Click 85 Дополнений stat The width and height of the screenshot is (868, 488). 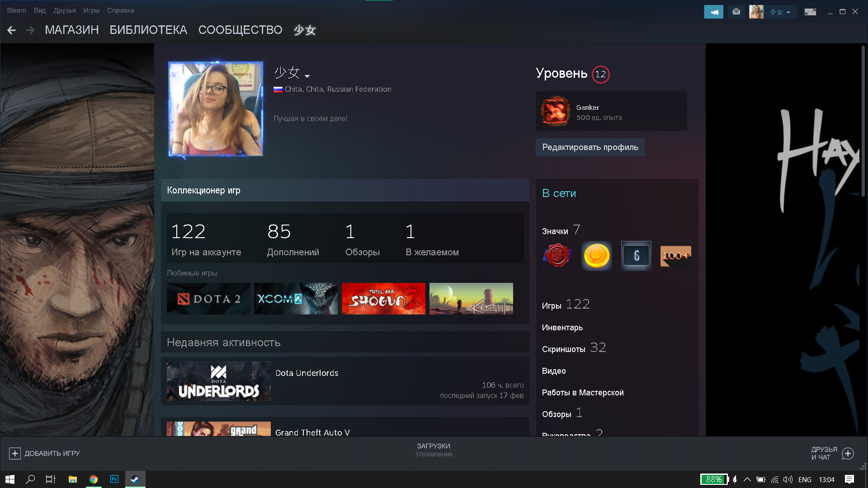point(293,240)
